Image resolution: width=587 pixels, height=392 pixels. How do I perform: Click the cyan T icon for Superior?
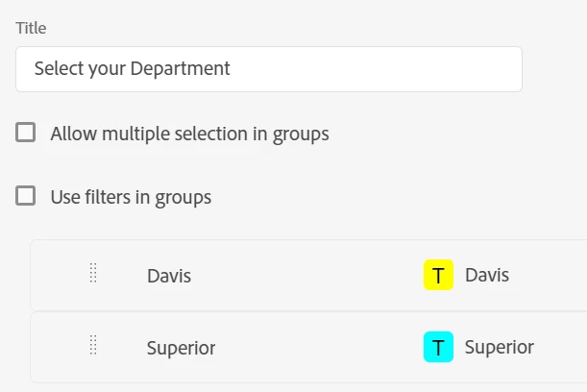(438, 347)
